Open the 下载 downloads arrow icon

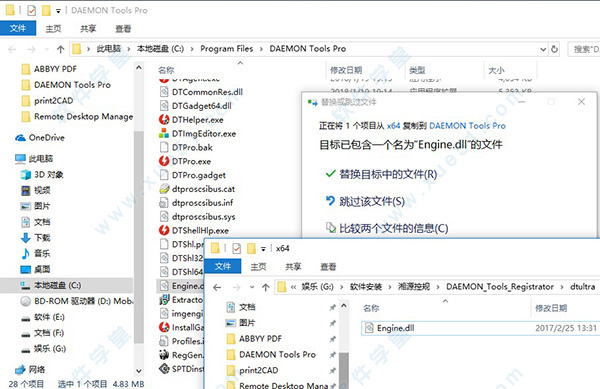pos(26,238)
